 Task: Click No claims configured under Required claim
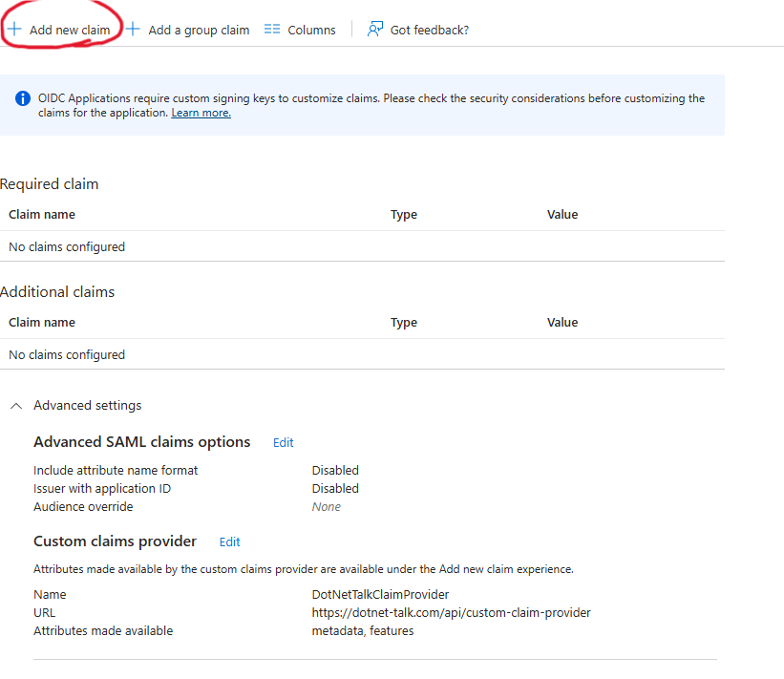click(x=67, y=247)
